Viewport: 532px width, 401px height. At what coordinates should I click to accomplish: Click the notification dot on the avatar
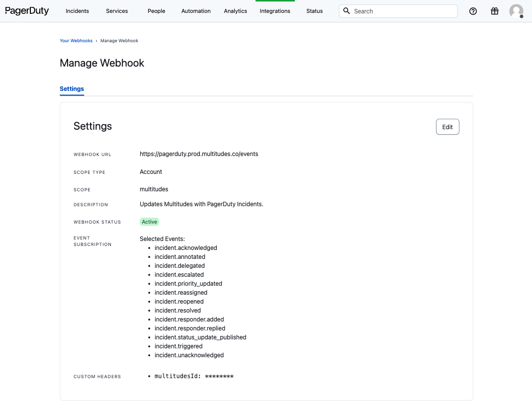pos(522,16)
